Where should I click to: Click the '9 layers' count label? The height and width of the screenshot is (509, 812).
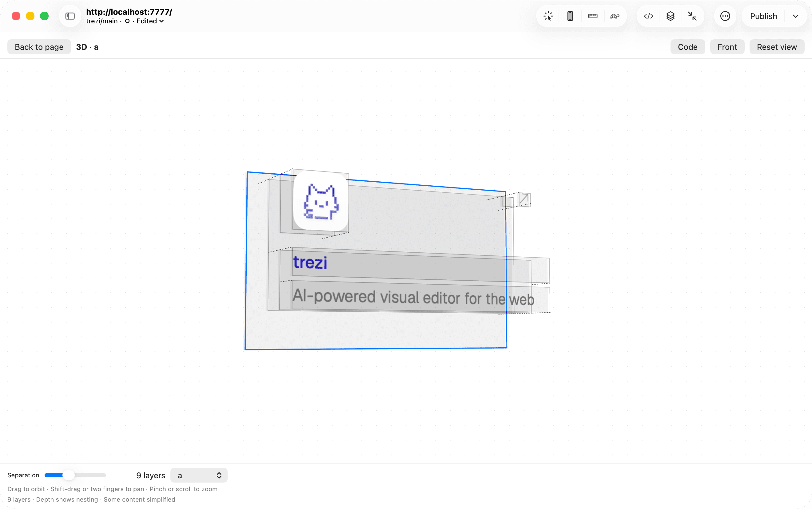[150, 475]
